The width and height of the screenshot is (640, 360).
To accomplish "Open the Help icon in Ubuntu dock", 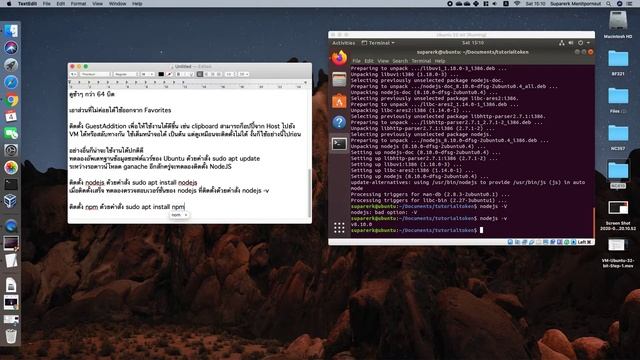I will pos(339,122).
